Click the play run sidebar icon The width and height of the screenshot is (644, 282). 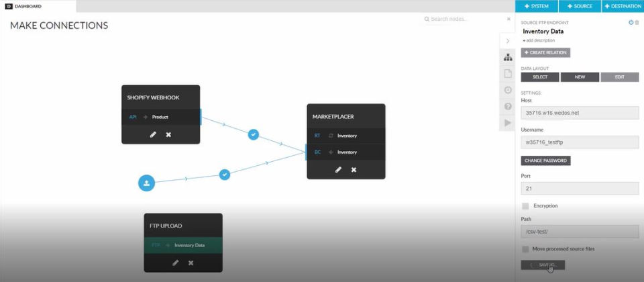[x=508, y=122]
